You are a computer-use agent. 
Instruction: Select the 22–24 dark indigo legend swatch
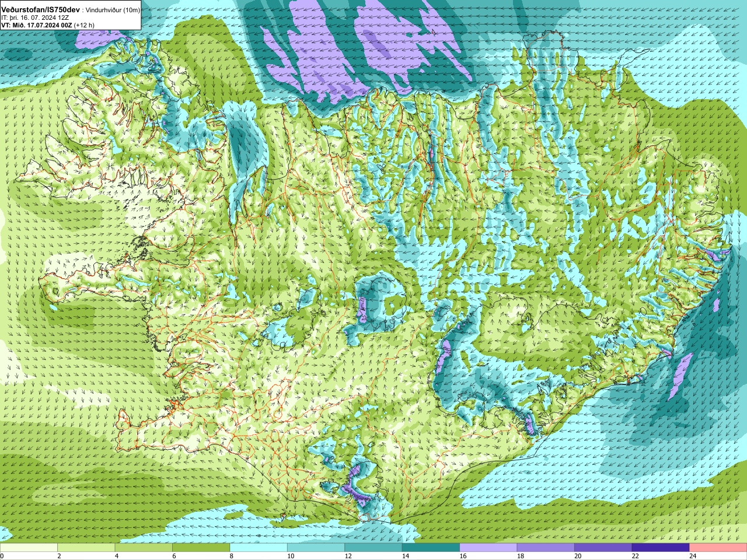pos(661,548)
